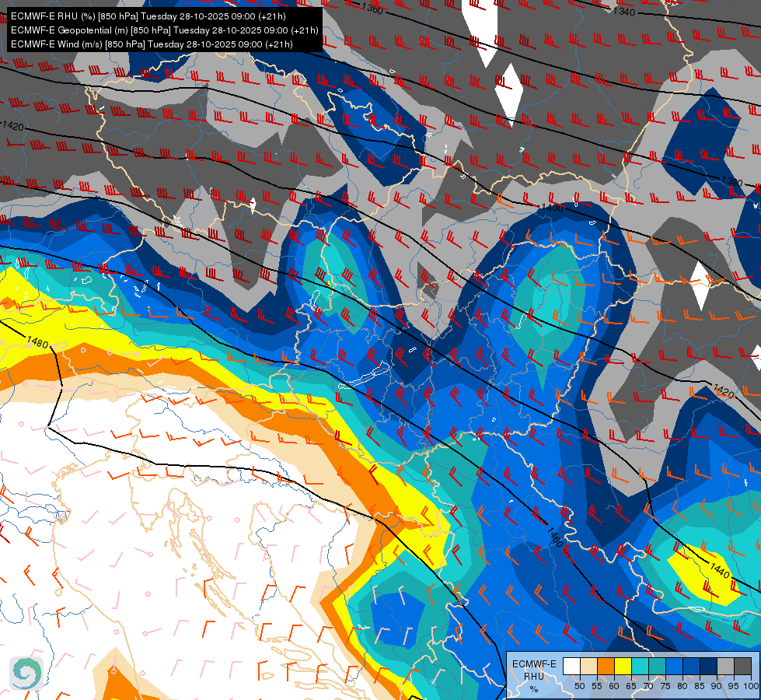
Task: Click the 1460 contour label
Action: point(555,537)
